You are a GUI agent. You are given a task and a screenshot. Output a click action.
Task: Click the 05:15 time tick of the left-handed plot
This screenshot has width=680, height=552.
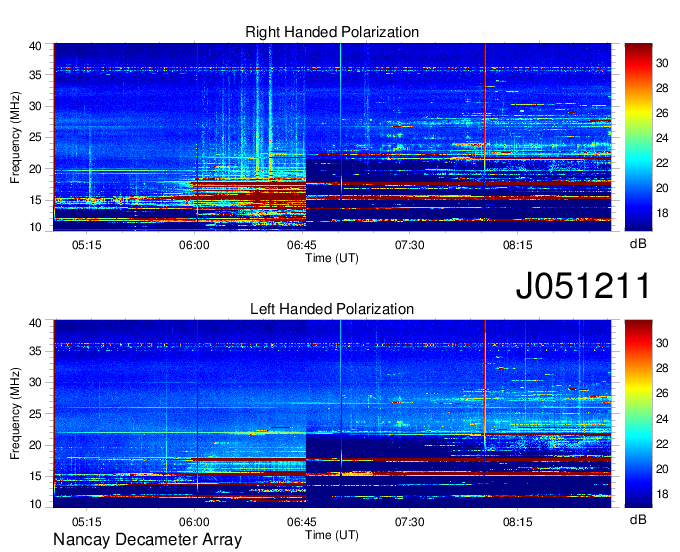[x=86, y=522]
